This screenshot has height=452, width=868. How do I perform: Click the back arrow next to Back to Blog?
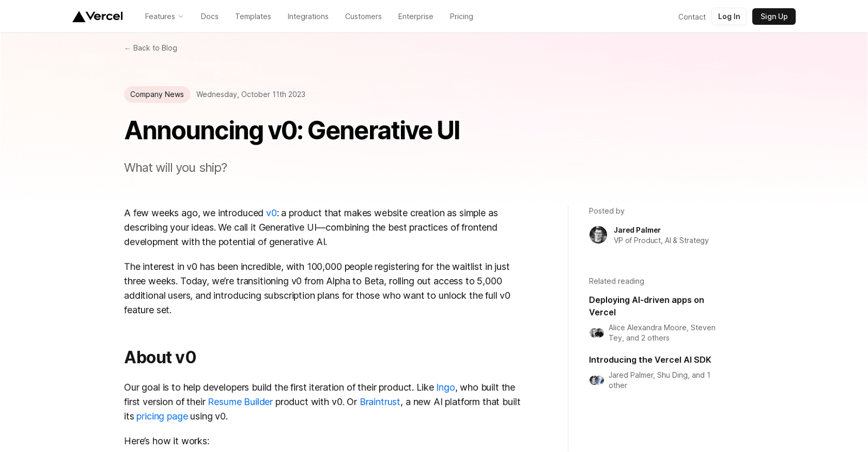(127, 48)
